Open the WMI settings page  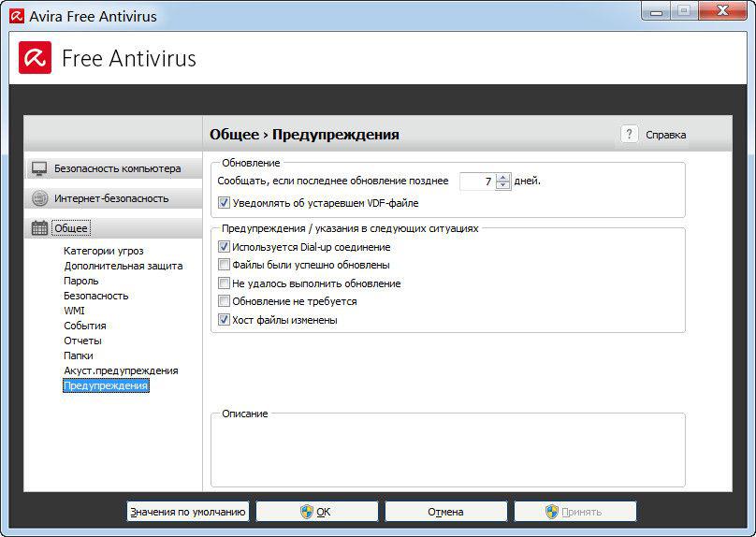point(74,311)
